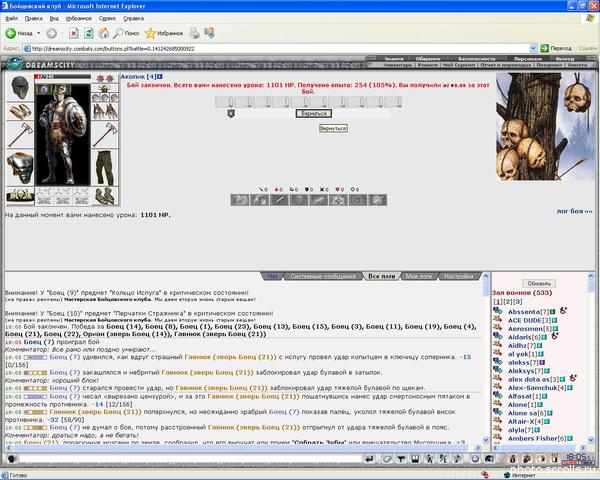Click the eraser clear-chat icon
The height and width of the screenshot is (480, 600).
point(387,459)
